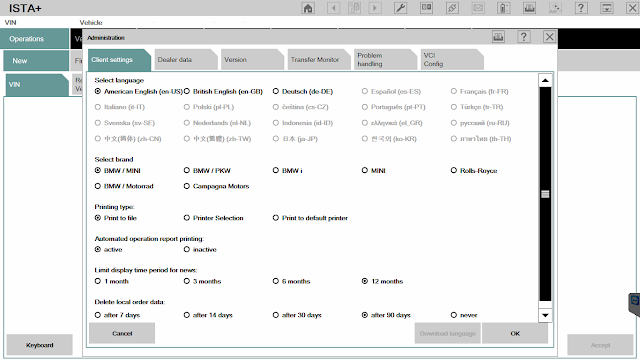640x360 pixels.
Task: Click New tab in main window
Action: tap(36, 61)
